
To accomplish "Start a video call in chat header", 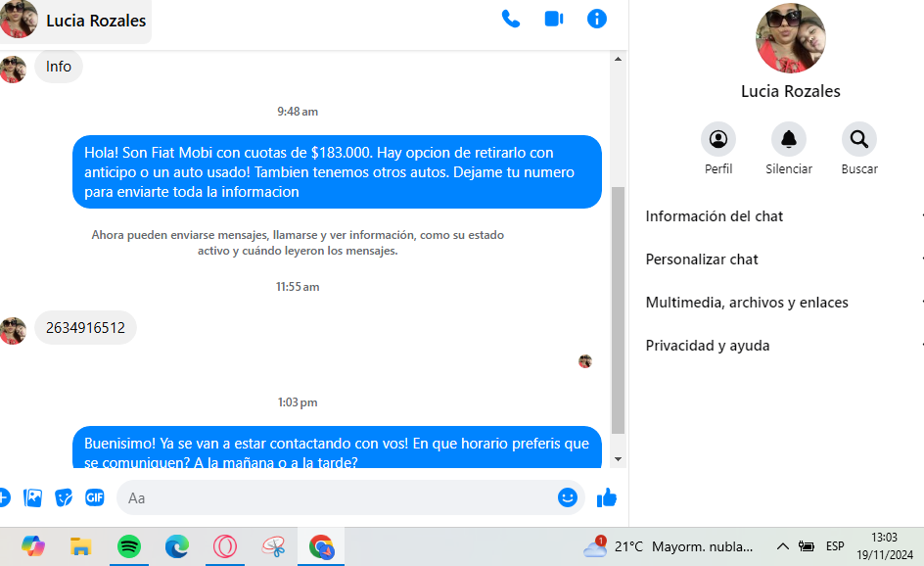I will [554, 20].
